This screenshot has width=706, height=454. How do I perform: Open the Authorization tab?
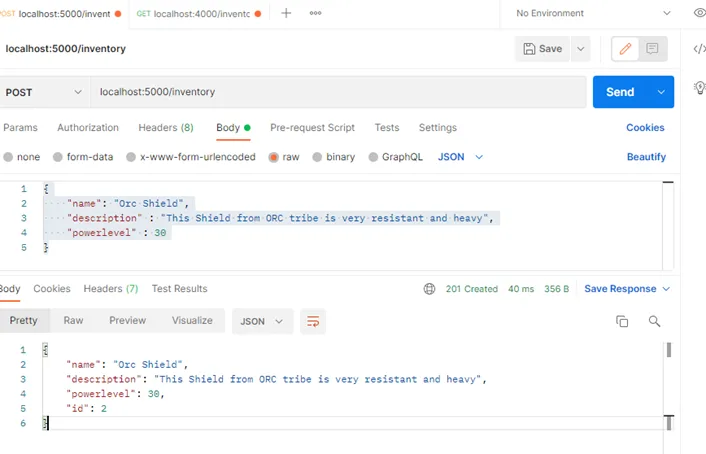88,127
